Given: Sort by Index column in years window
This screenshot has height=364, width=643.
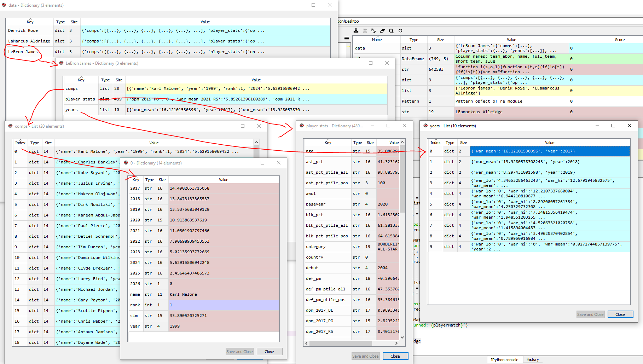Looking at the screenshot, I should point(435,143).
